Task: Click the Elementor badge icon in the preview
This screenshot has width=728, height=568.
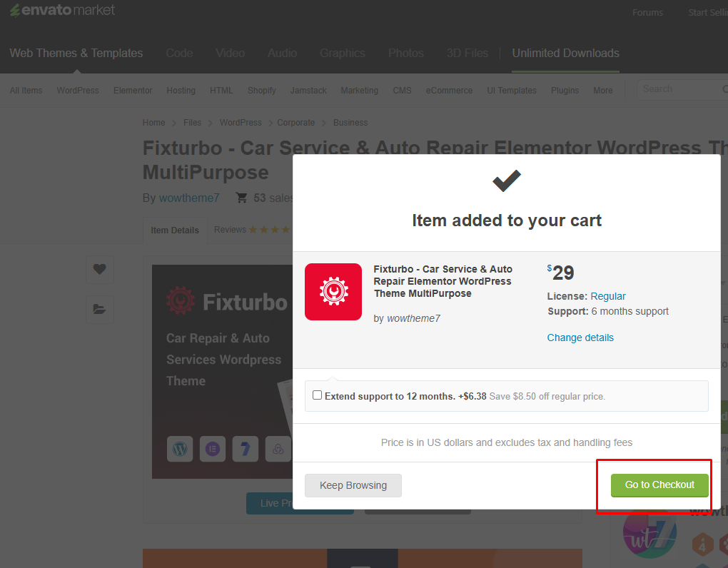Action: [x=213, y=449]
